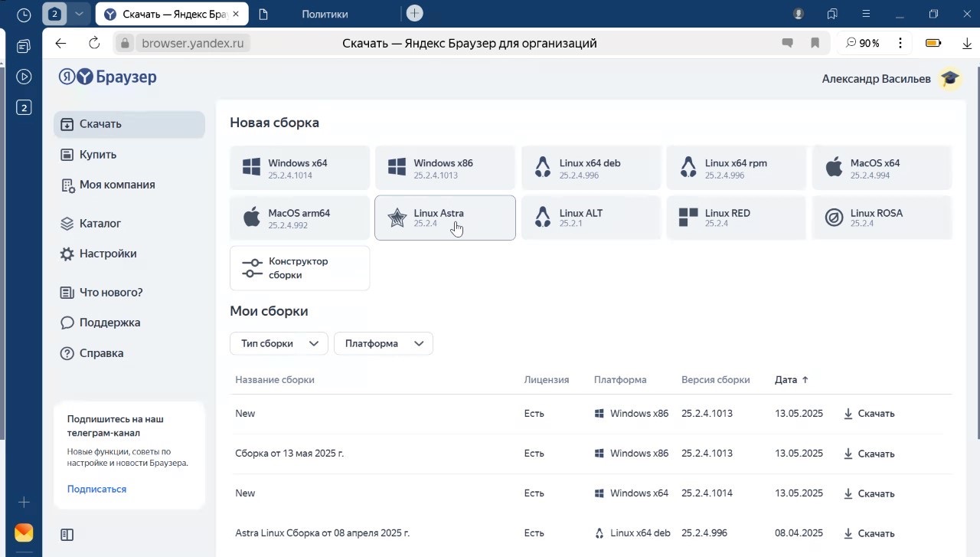Select the MacOS arm64 build card
This screenshot has height=557, width=980.
tap(299, 218)
